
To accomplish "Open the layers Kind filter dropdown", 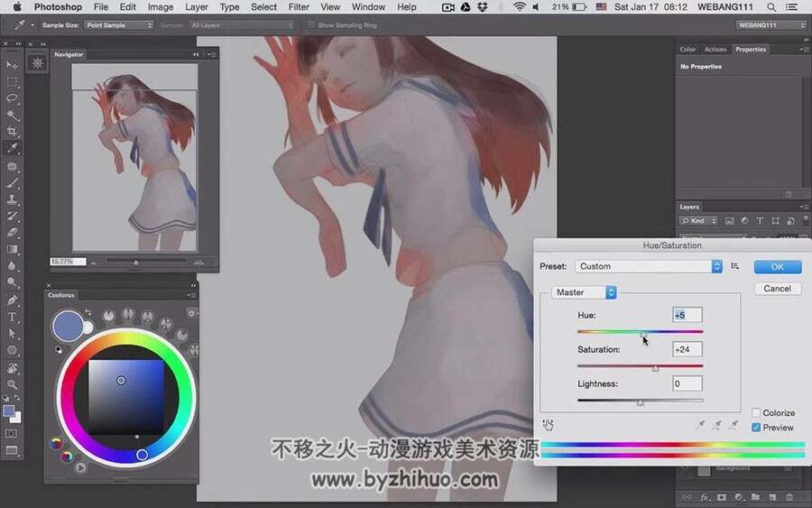I will (x=698, y=220).
